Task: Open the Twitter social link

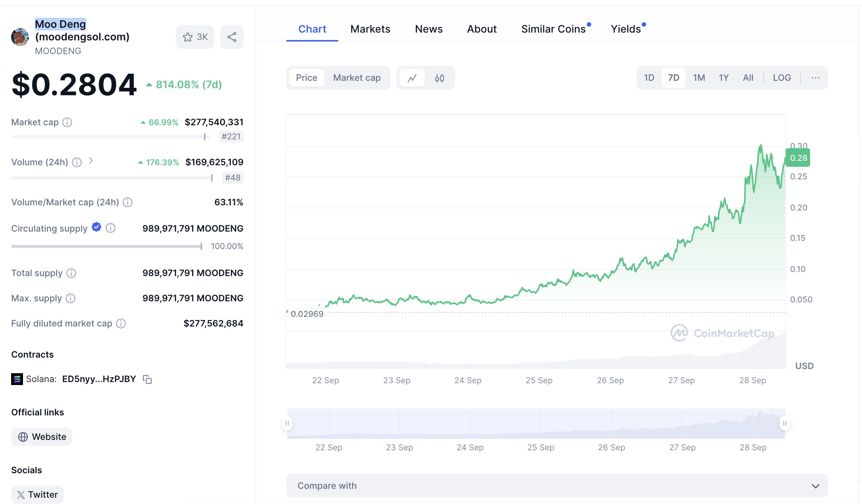Action: (x=37, y=495)
